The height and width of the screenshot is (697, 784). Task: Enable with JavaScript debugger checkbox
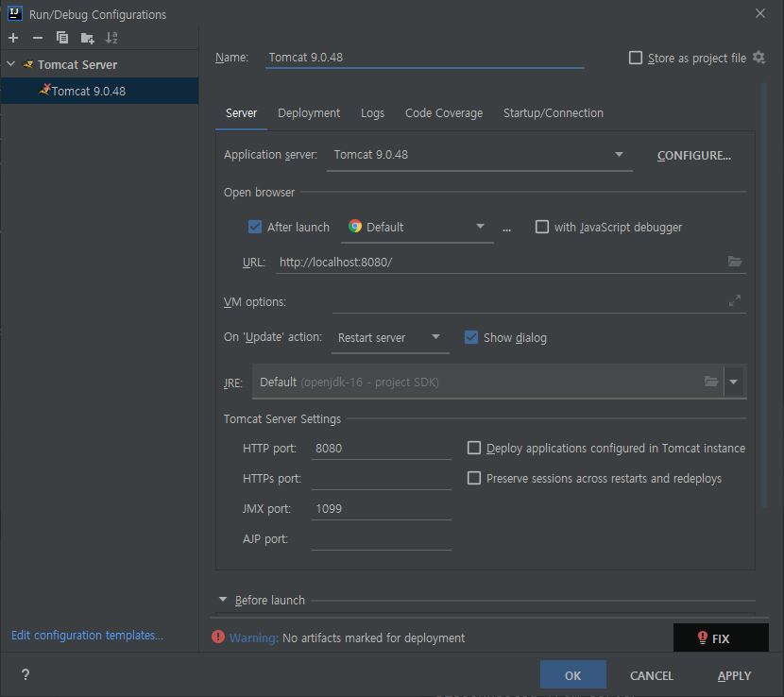(x=542, y=227)
